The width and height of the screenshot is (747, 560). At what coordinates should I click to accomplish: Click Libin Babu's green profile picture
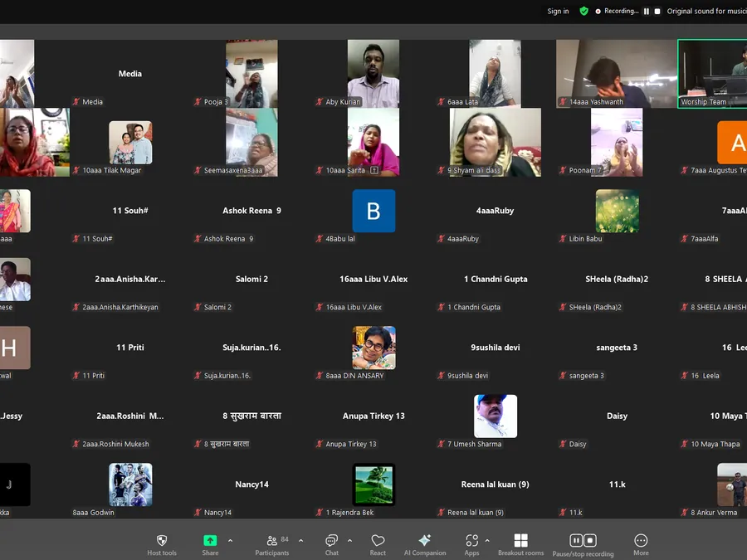coord(618,211)
